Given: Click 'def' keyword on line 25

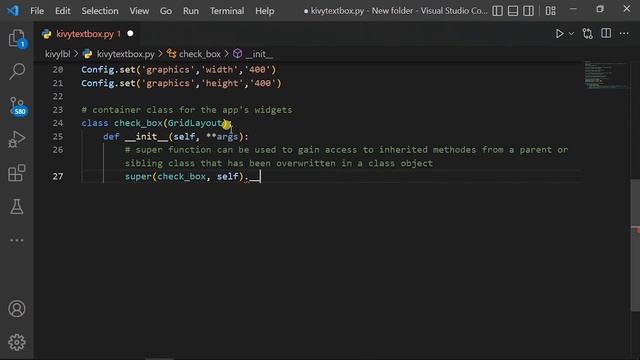Looking at the screenshot, I should 111,136.
